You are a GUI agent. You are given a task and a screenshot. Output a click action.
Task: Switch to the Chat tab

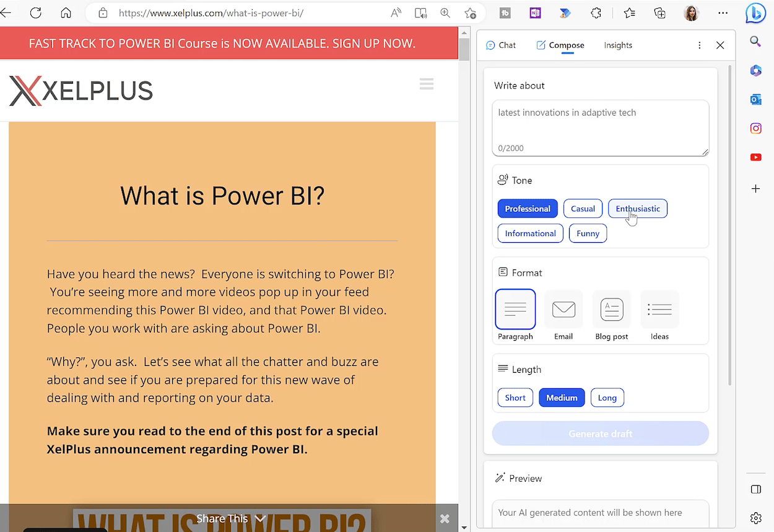pyautogui.click(x=501, y=45)
